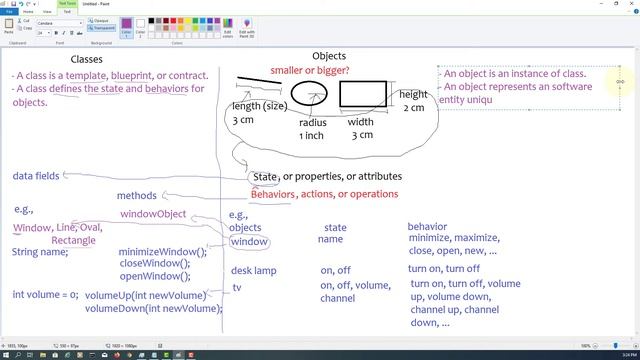Toggle Bold text formatting
The image size is (640, 360).
coord(56,33)
